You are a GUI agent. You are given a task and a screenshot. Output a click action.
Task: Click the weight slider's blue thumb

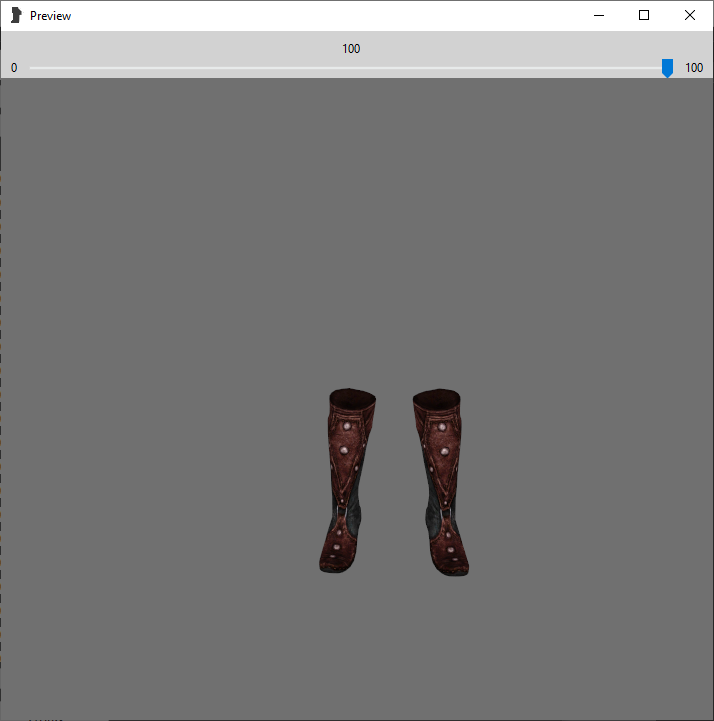coord(667,68)
